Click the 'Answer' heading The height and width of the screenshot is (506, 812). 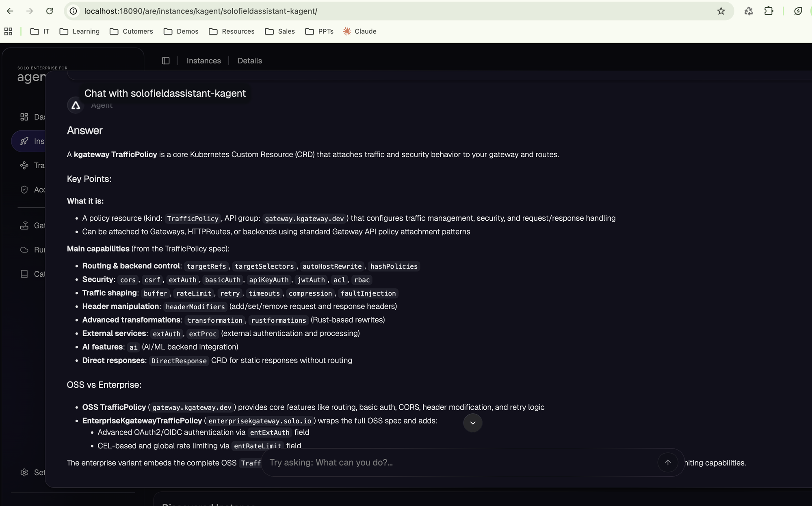[84, 130]
